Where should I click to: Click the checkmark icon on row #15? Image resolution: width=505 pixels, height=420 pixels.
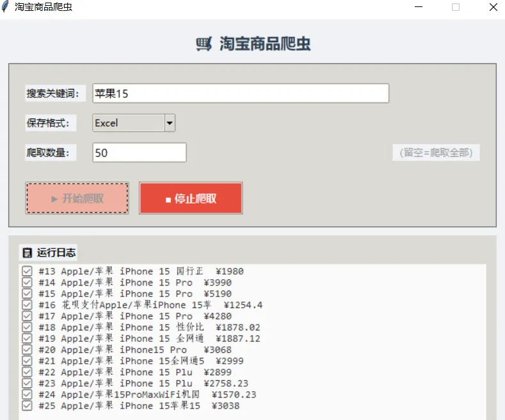tap(27, 294)
